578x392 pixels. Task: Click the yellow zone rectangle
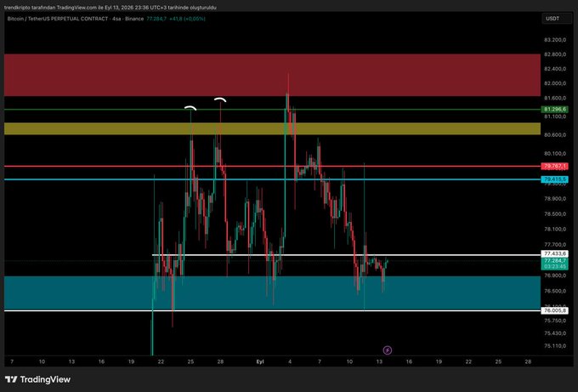(272, 128)
